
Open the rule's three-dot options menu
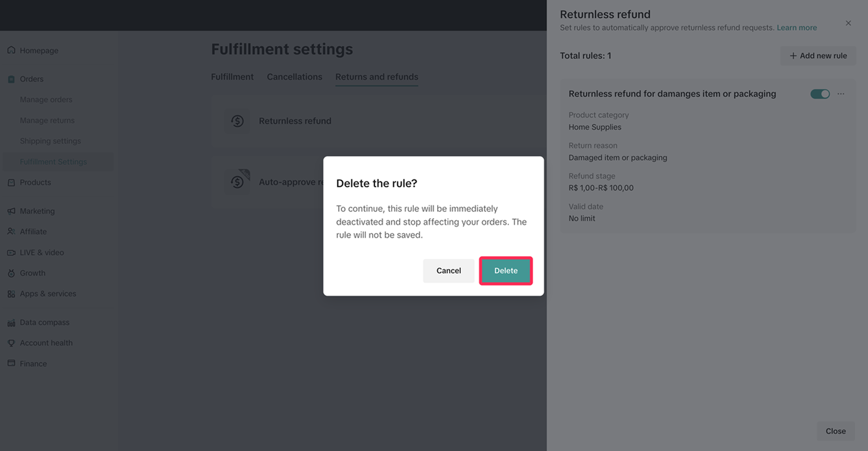point(841,94)
